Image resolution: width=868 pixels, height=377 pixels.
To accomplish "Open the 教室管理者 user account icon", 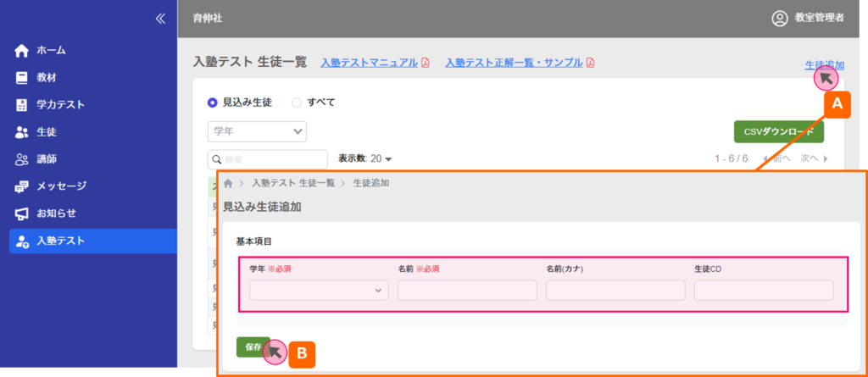I will coord(780,19).
